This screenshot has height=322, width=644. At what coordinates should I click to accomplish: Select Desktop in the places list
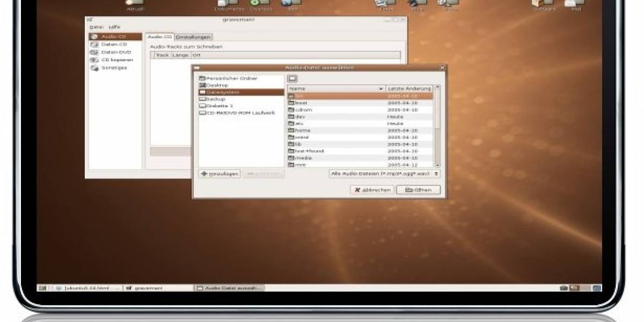[x=241, y=85]
